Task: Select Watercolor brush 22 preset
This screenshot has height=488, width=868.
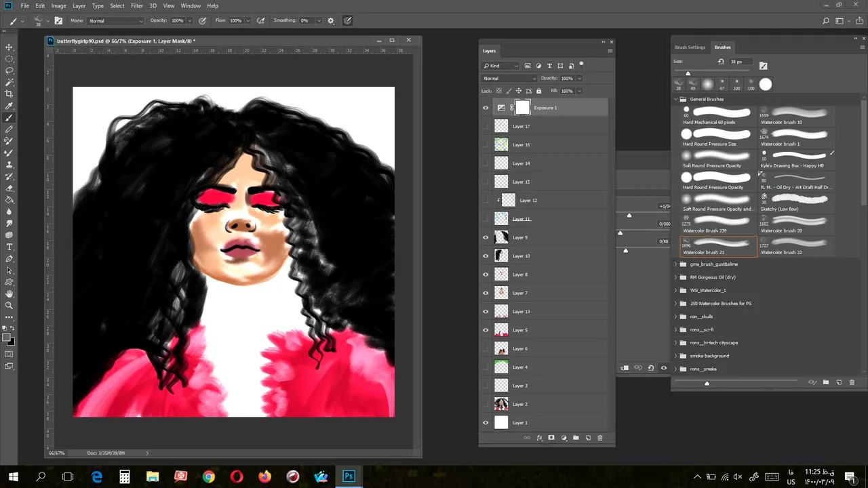Action: [796, 246]
